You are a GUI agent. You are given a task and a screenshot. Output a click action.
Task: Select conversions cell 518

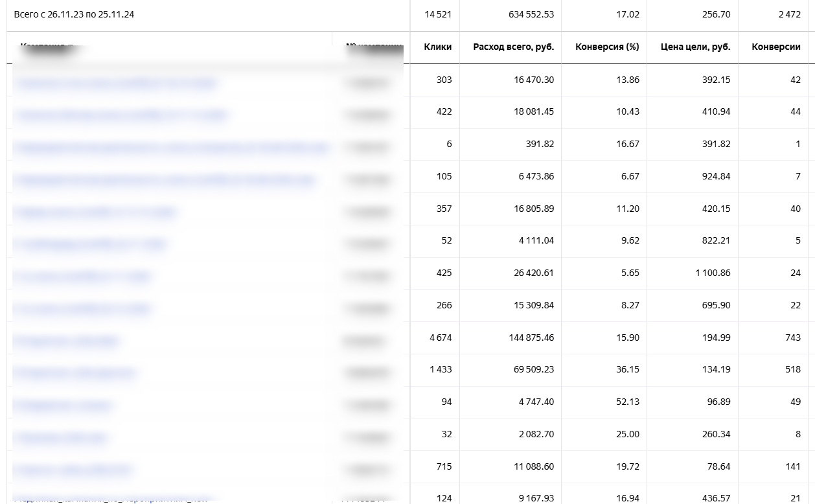(x=793, y=369)
